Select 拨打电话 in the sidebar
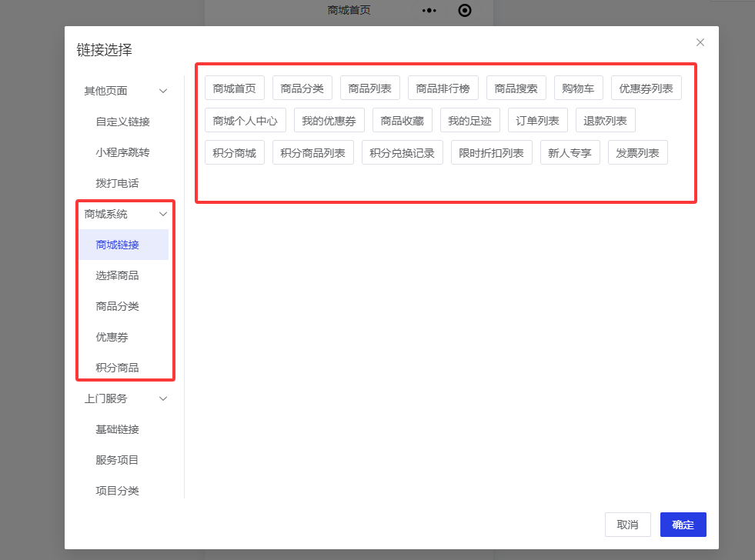Image resolution: width=755 pixels, height=560 pixels. [x=117, y=183]
